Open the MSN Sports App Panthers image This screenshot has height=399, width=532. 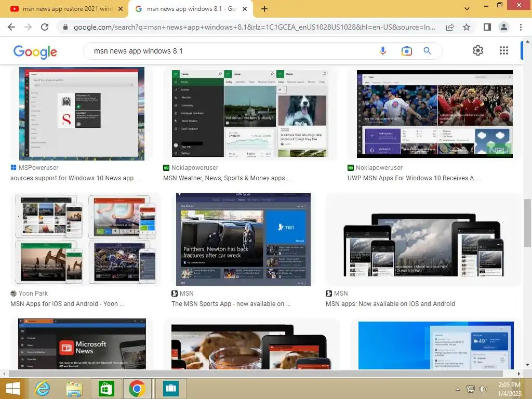coord(243,239)
